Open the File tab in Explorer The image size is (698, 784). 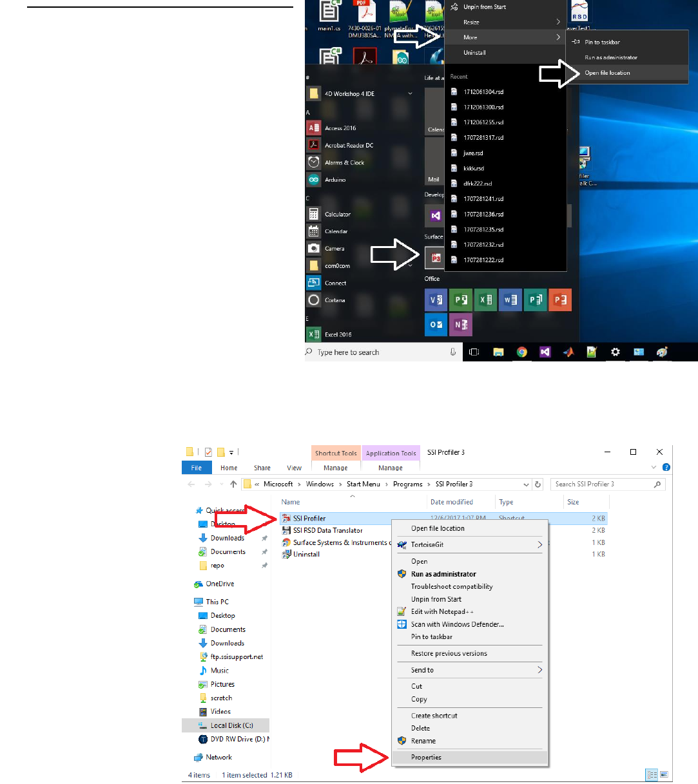tap(197, 468)
